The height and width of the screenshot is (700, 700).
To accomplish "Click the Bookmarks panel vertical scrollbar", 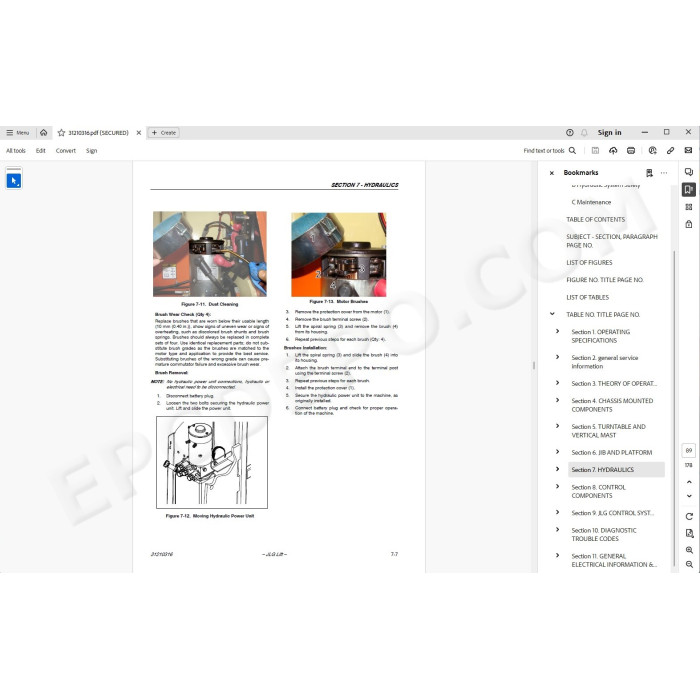I will tap(674, 408).
